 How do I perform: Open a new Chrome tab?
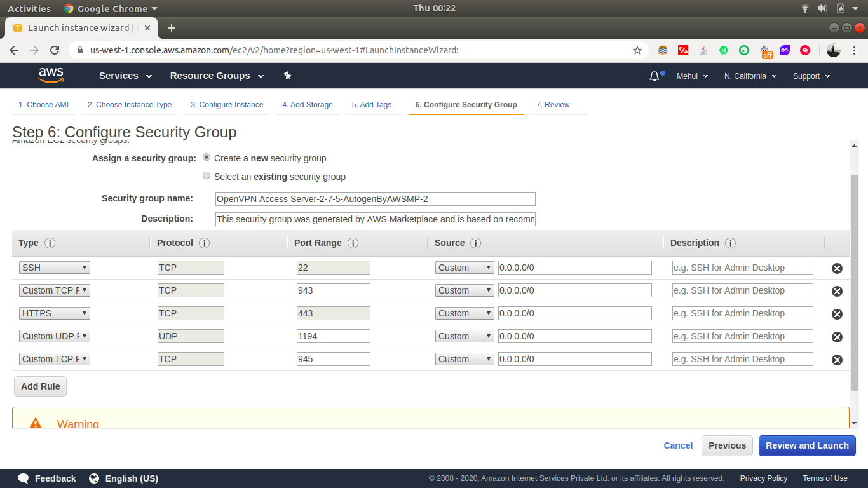[171, 28]
